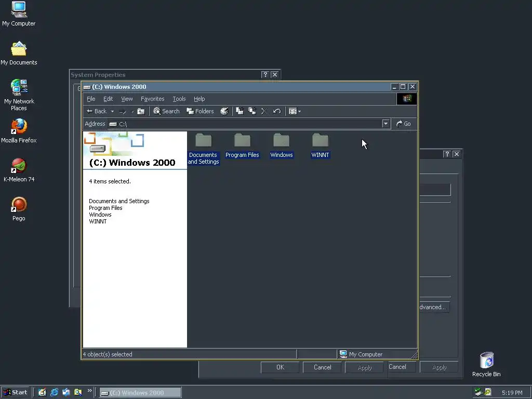Open the History toolbar icon

tap(224, 111)
